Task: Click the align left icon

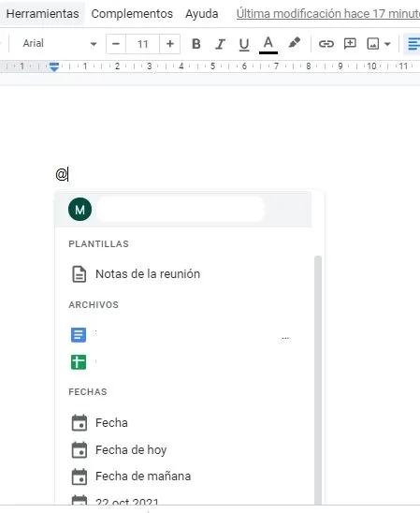Action: point(413,44)
